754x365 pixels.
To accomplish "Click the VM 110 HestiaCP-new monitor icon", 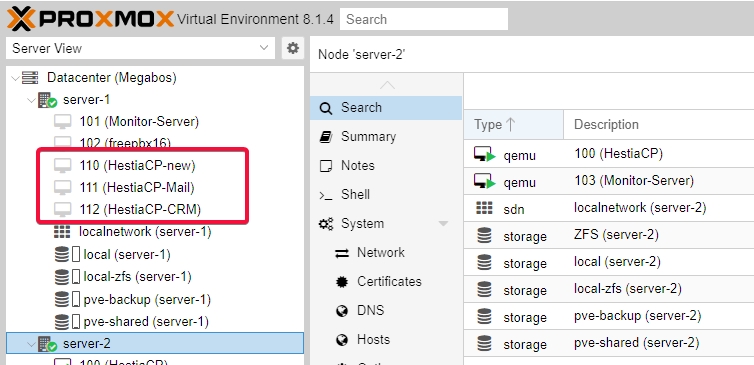I will (x=63, y=165).
